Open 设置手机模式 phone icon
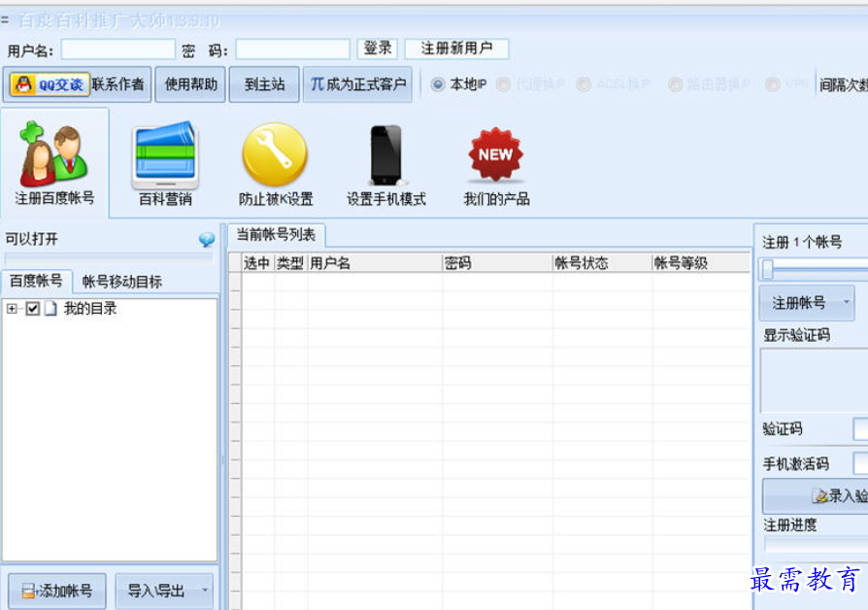This screenshot has width=868, height=610. click(385, 163)
